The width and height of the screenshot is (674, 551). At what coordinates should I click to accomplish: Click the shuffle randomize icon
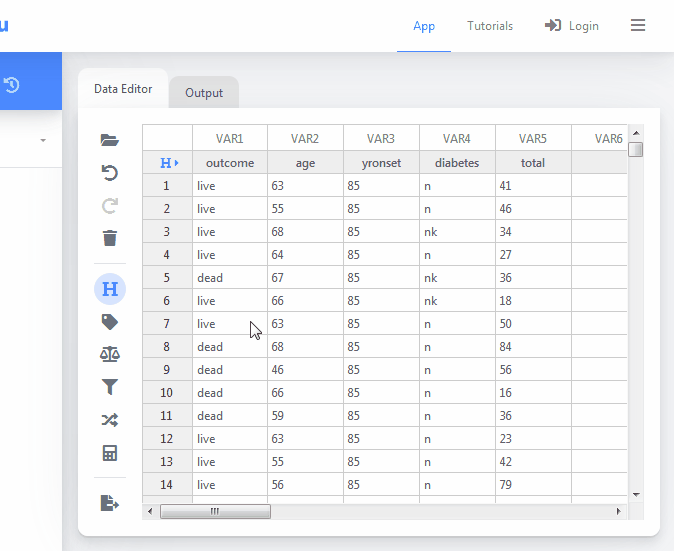click(x=110, y=420)
